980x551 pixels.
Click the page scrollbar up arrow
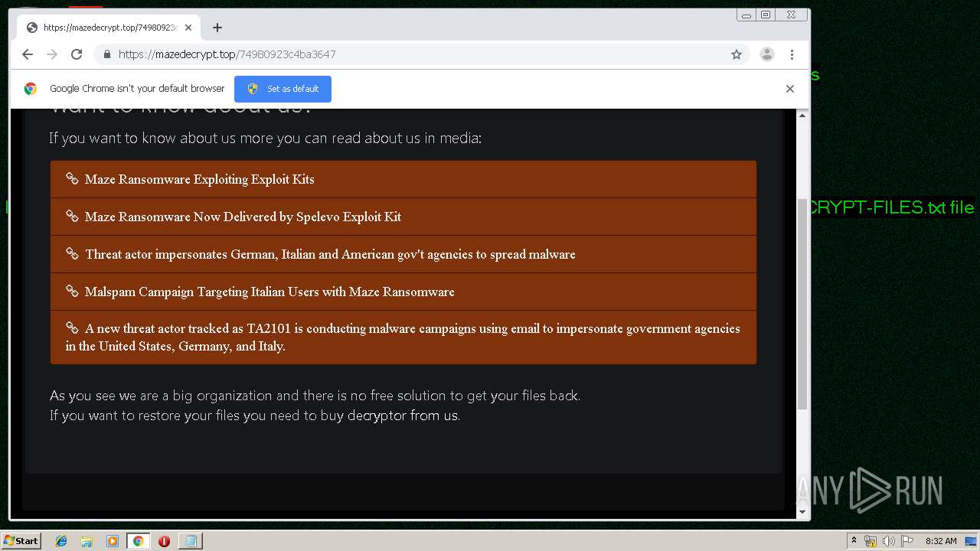(802, 116)
